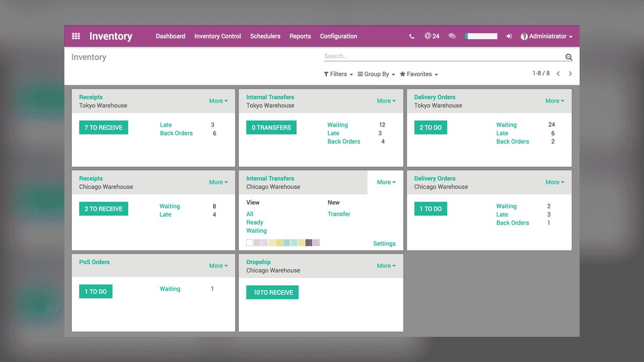This screenshot has width=644, height=362.
Task: Click the 10 TO RECEIVE Dropship button
Action: coord(273,292)
